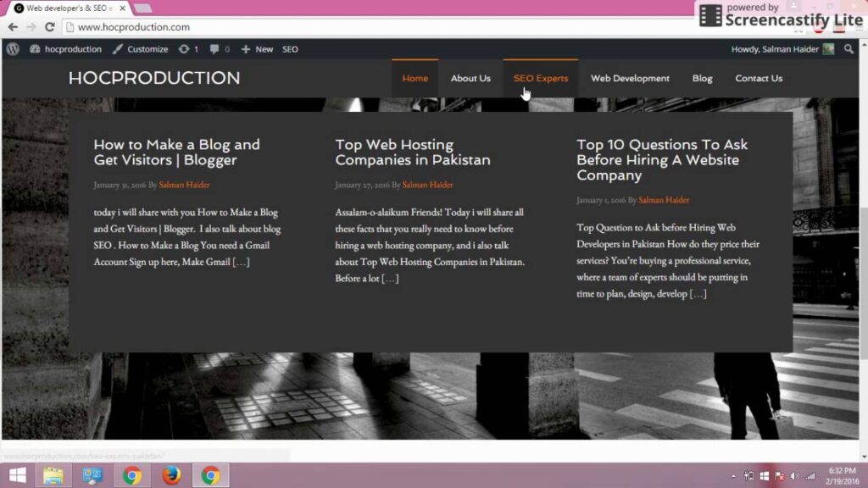Screen dimensions: 868x488
Task: Open the control panel taskbar icon
Action: [92, 475]
